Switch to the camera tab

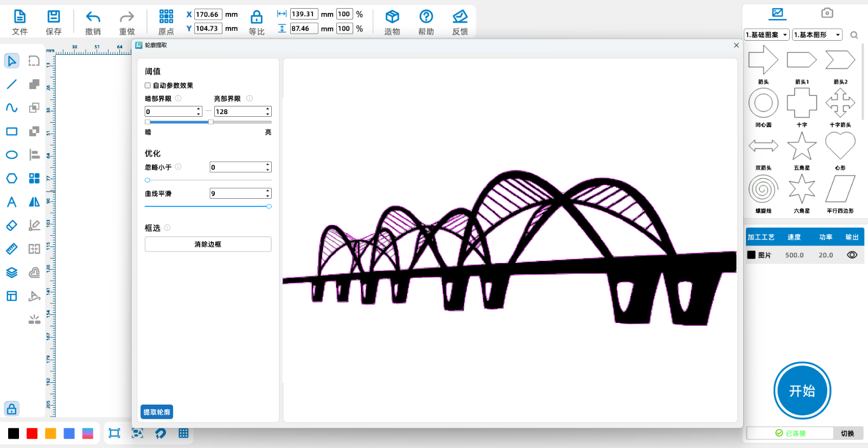[x=827, y=13]
